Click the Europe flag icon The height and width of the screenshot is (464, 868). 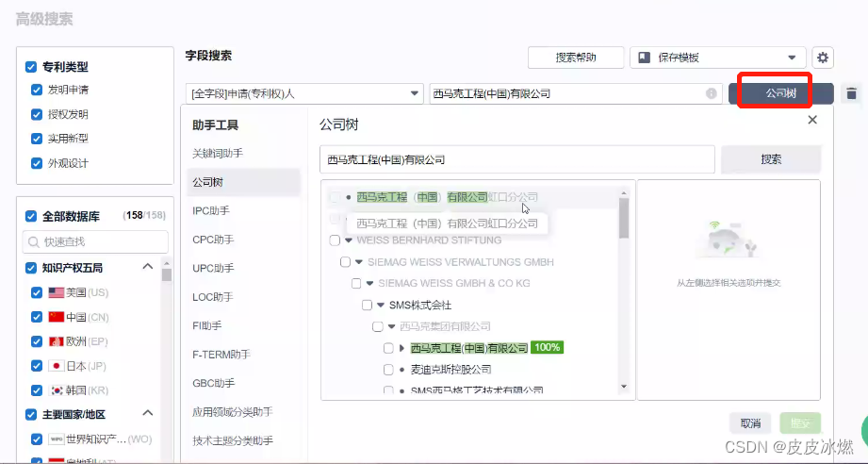56,341
